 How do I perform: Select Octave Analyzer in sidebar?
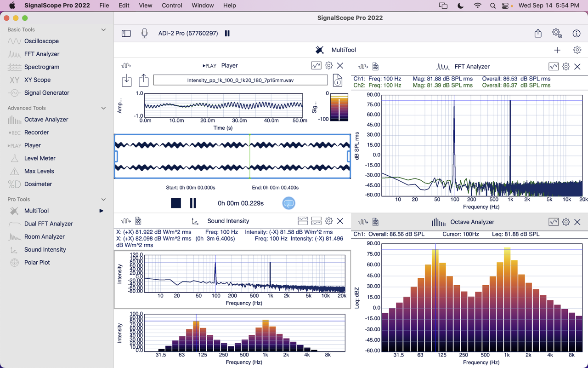click(x=46, y=119)
